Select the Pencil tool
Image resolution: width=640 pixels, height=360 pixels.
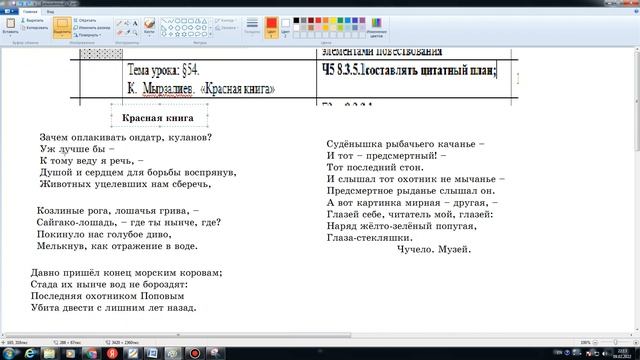119,23
